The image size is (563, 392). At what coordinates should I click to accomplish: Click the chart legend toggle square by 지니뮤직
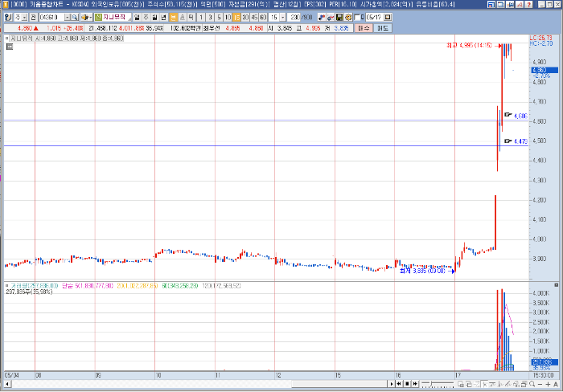(x=6, y=38)
